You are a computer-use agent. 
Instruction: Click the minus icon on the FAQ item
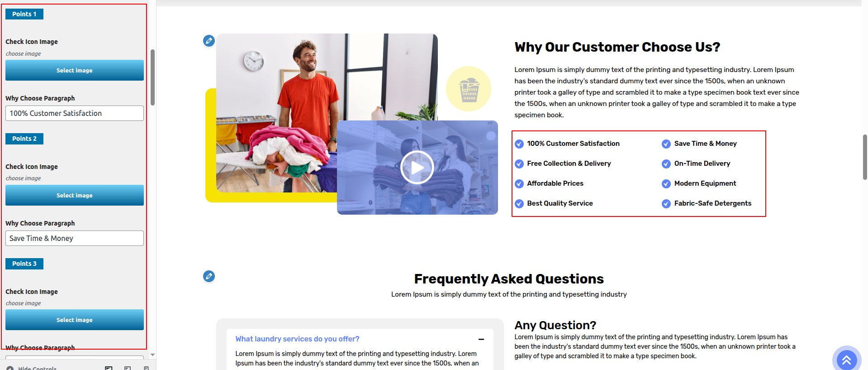481,339
